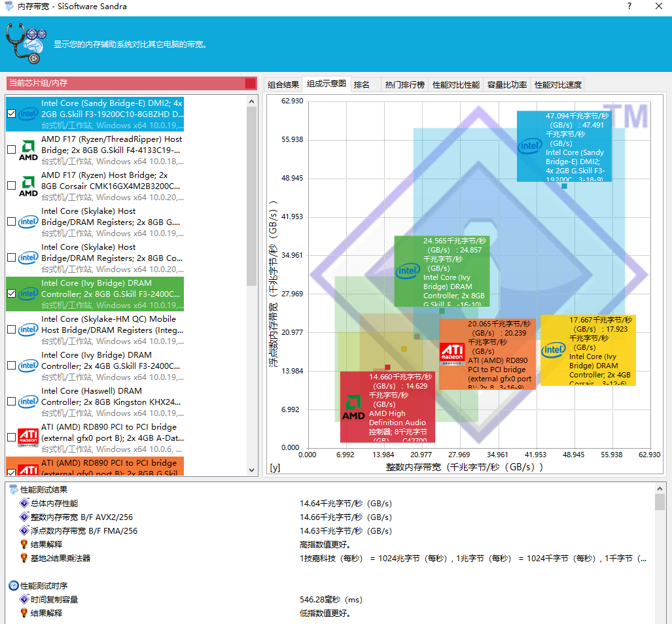
Task: Click lightbulb icon of 低指数值更好 结果解释 row
Action: pos(24,613)
